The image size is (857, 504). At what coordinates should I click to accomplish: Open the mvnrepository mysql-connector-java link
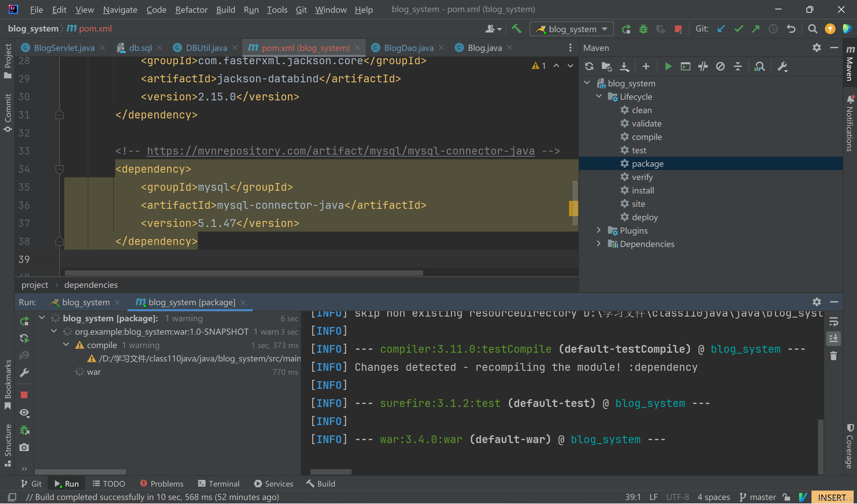point(340,151)
